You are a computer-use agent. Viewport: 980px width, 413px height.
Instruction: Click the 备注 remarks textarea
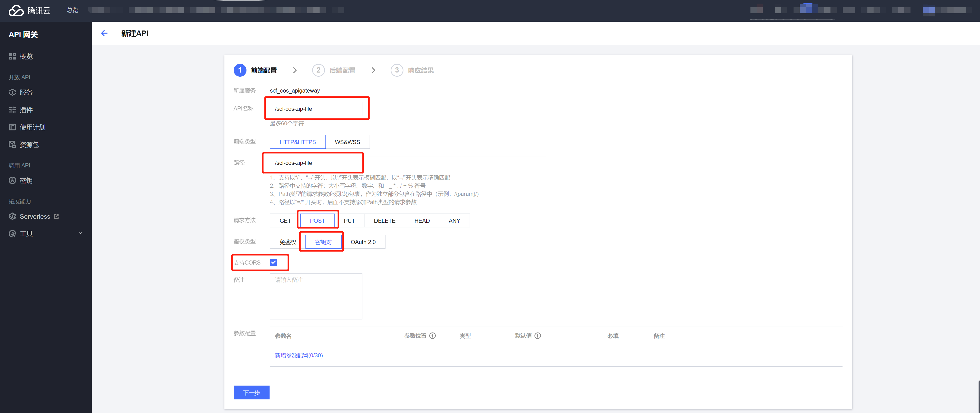coord(316,296)
